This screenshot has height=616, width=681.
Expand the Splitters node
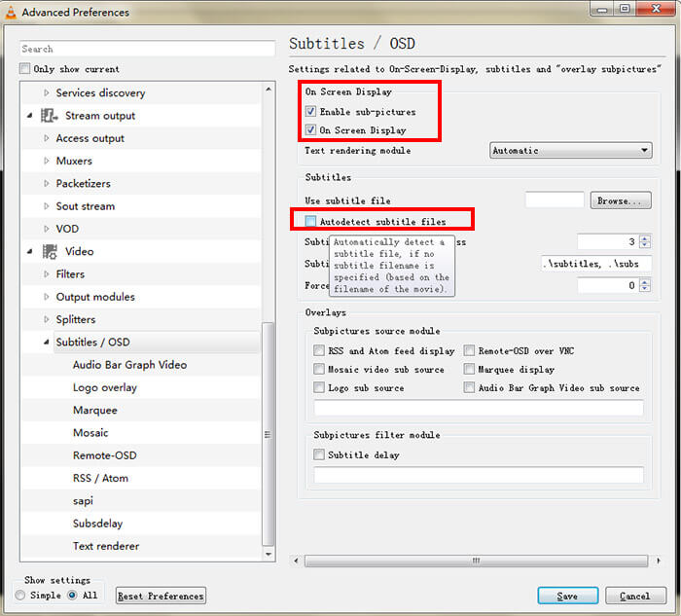[x=47, y=319]
